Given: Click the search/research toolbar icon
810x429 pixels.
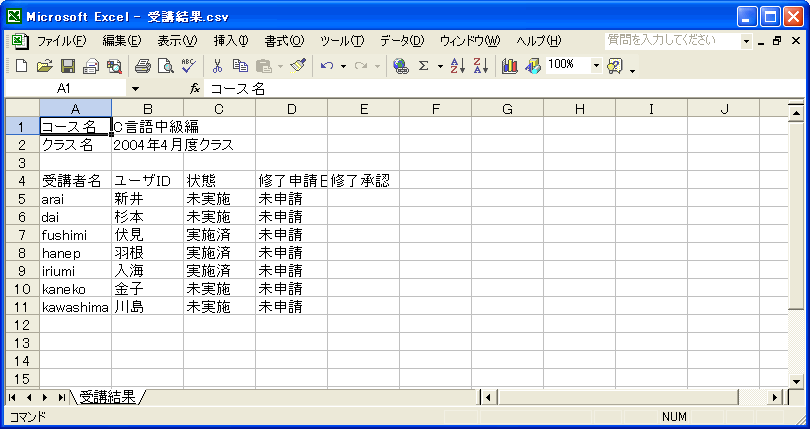Looking at the screenshot, I should tap(114, 66).
